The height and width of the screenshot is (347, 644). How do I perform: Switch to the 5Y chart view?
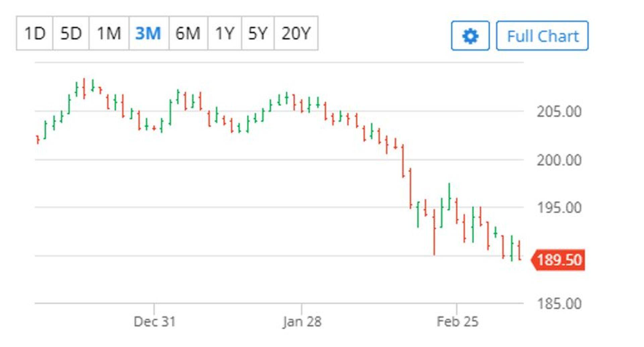point(258,33)
